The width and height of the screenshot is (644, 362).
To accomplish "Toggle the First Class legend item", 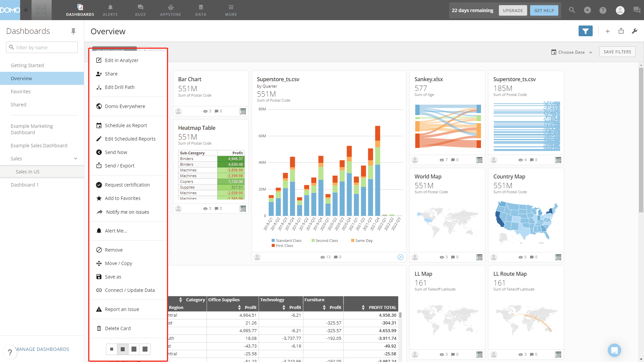I will pos(282,246).
